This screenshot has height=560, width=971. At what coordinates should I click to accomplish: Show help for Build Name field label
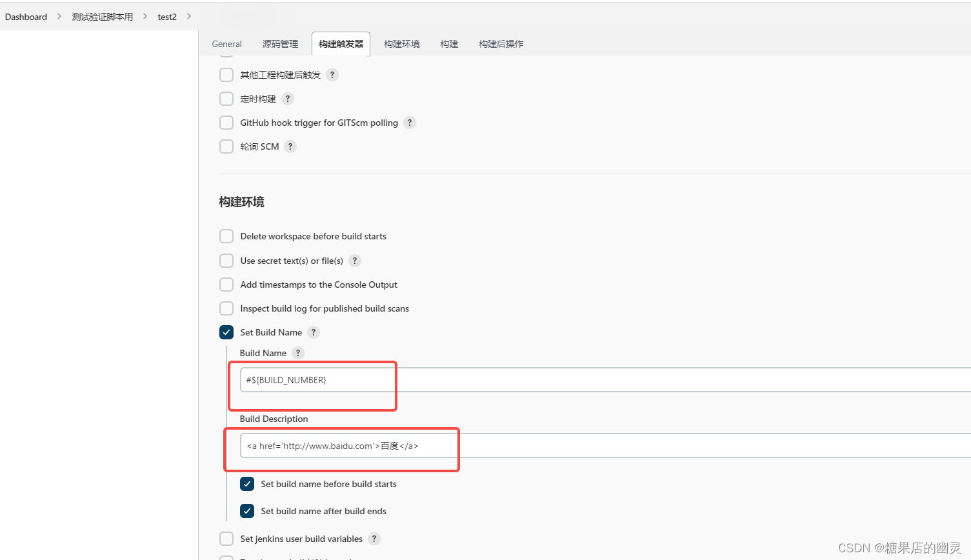click(298, 353)
